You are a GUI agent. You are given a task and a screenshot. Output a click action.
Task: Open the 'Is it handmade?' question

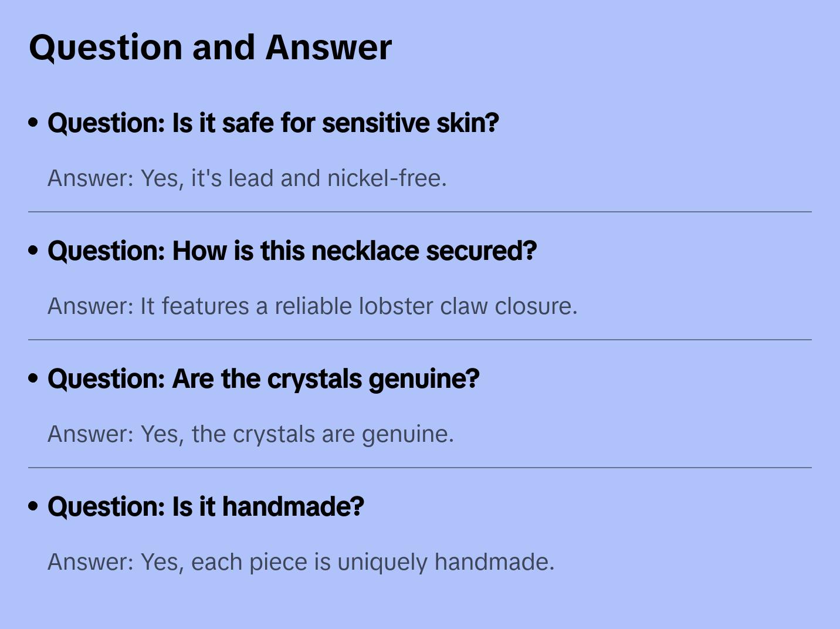[x=205, y=506]
